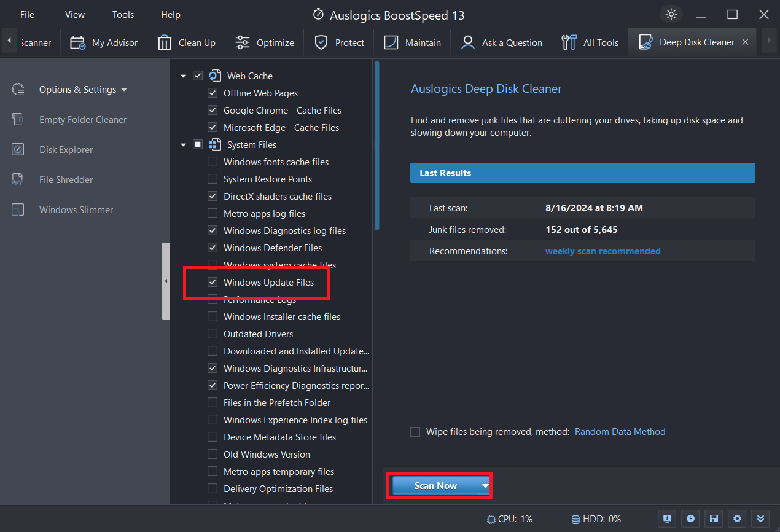Uncheck Google Chrome - Cache Files
Image resolution: width=780 pixels, height=532 pixels.
(x=213, y=110)
